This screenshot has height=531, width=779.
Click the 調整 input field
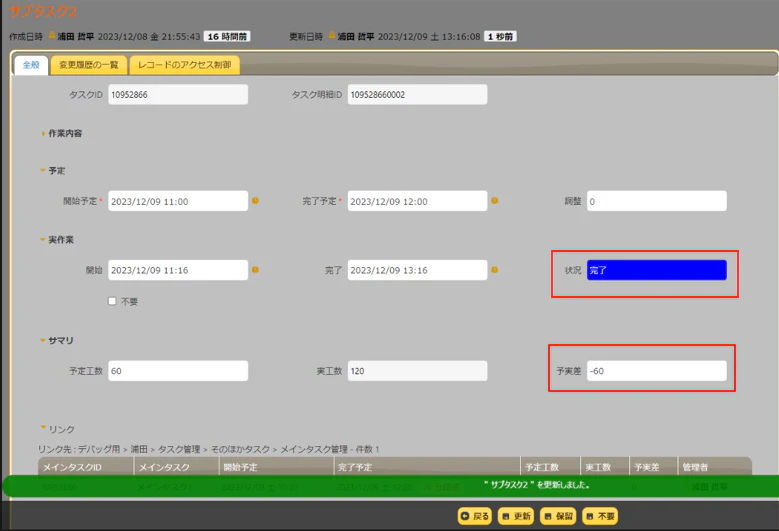[x=656, y=201]
